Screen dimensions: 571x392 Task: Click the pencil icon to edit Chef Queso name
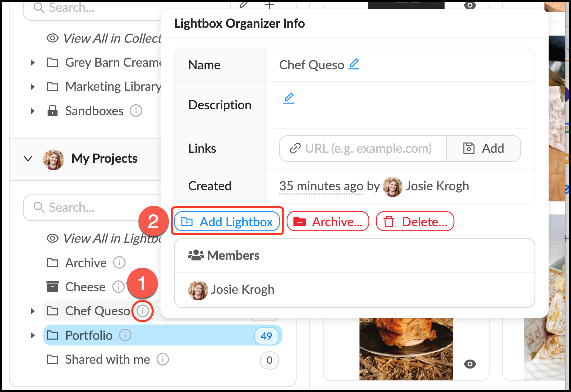click(353, 64)
